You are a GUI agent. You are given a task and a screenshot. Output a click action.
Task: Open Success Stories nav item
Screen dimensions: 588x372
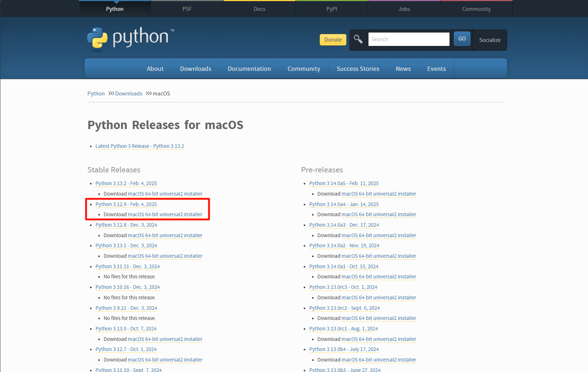click(358, 69)
